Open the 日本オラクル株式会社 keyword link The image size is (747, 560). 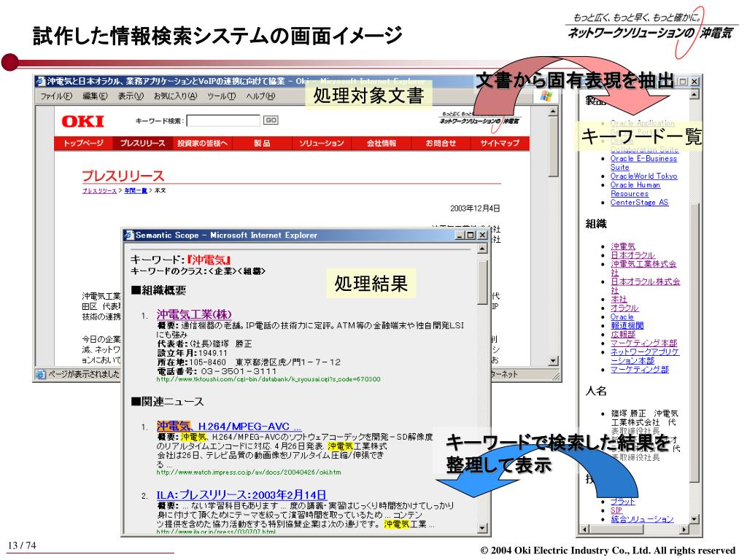pos(646,286)
